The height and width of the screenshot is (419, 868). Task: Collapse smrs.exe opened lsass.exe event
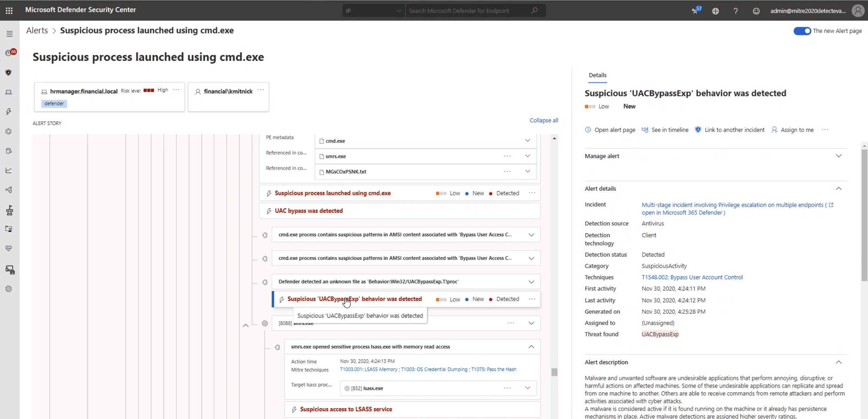(531, 347)
